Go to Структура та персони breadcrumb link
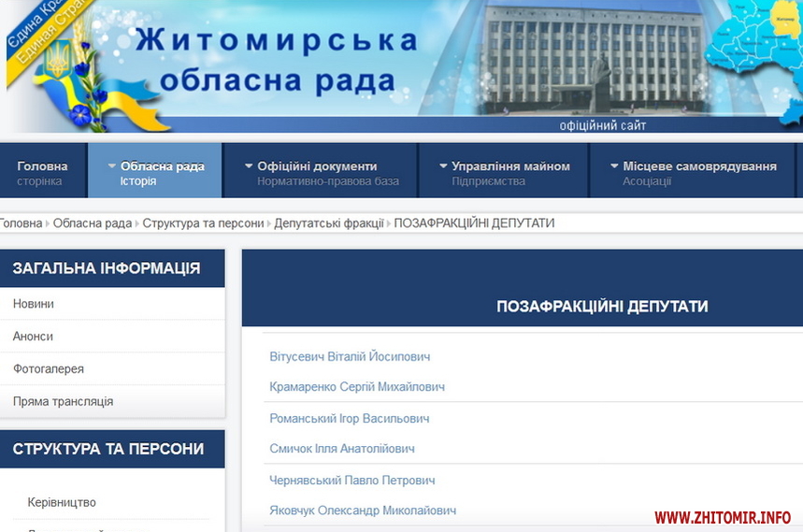Image resolution: width=803 pixels, height=532 pixels. pos(203,223)
